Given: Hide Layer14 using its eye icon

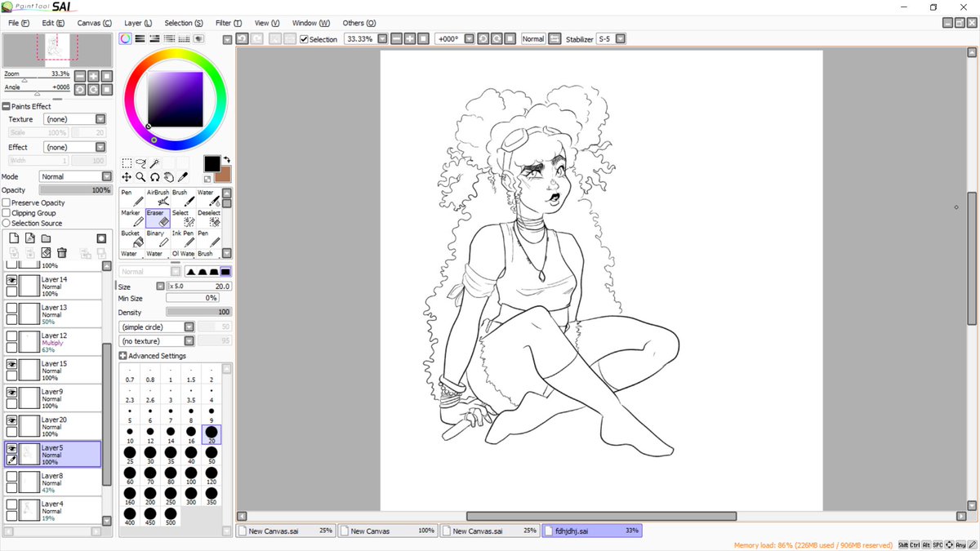Looking at the screenshot, I should click(x=11, y=280).
